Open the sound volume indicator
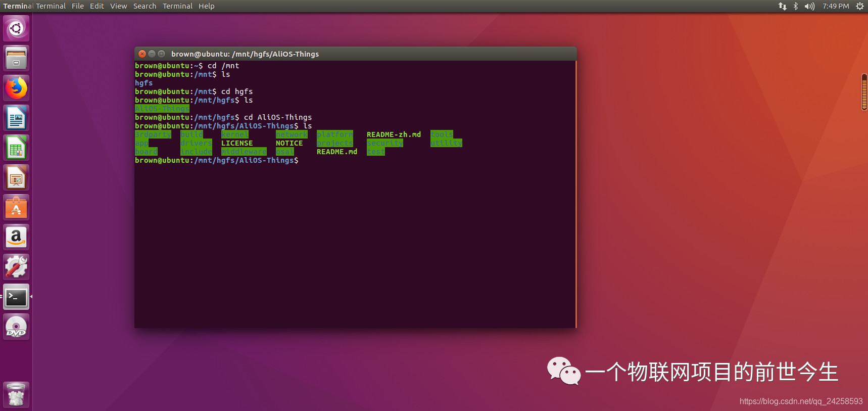Screen dimensions: 868x411 click(x=809, y=6)
